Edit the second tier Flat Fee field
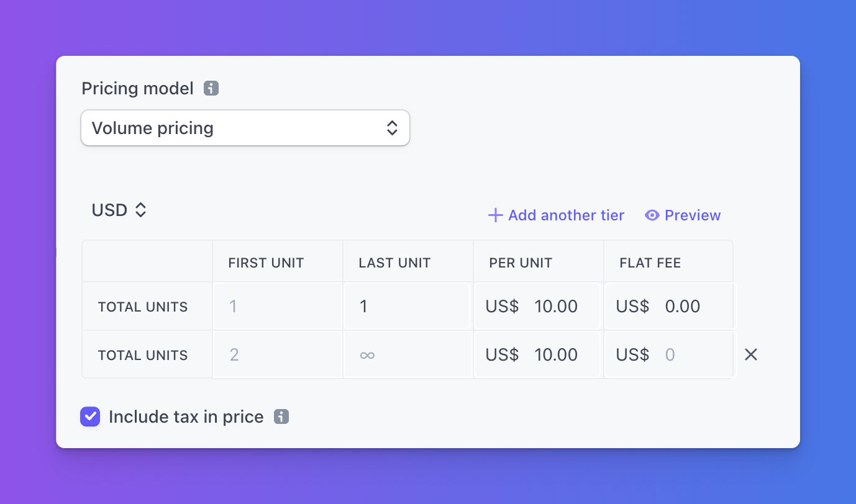 (x=669, y=355)
